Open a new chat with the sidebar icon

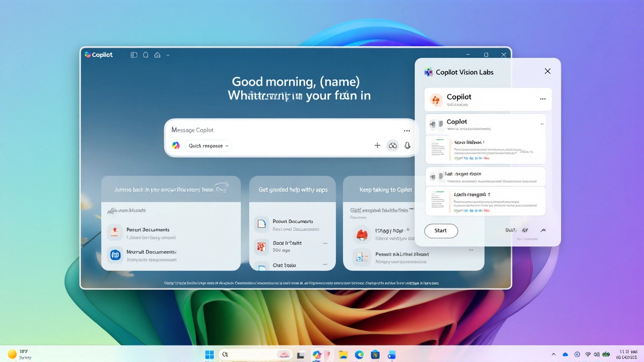point(134,55)
